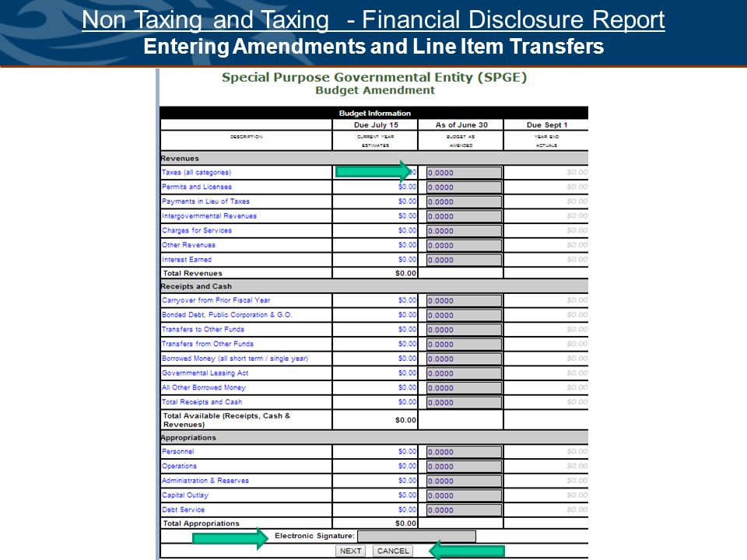Edit amended field for Operations

(464, 466)
